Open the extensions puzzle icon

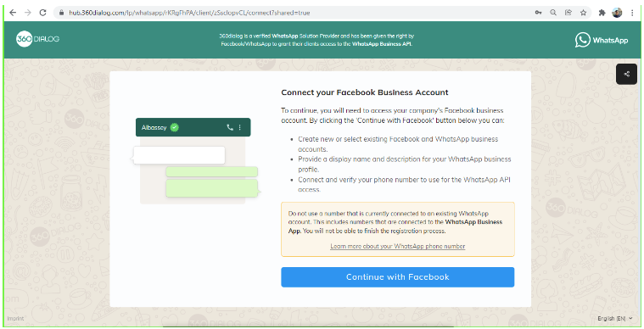coord(602,13)
